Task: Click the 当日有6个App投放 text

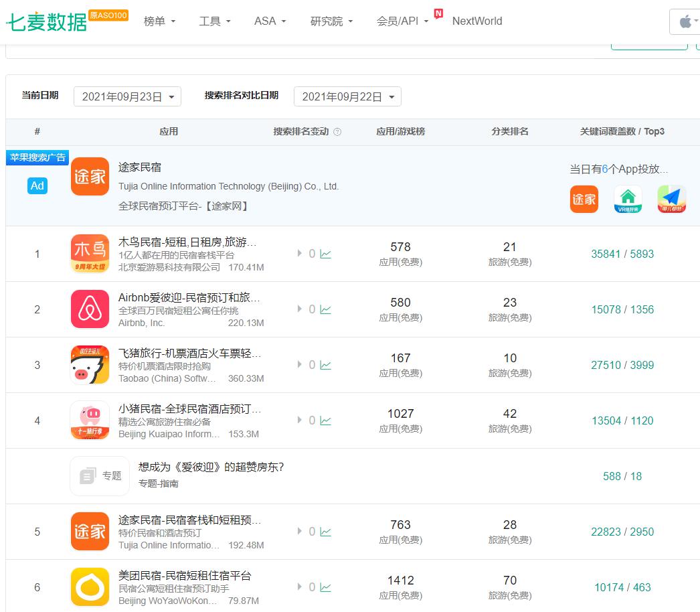Action: point(619,169)
